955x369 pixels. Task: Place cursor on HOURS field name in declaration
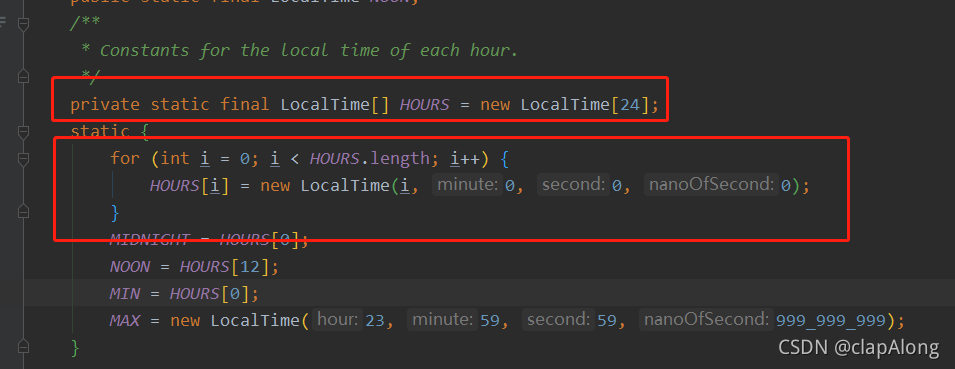coord(425,105)
